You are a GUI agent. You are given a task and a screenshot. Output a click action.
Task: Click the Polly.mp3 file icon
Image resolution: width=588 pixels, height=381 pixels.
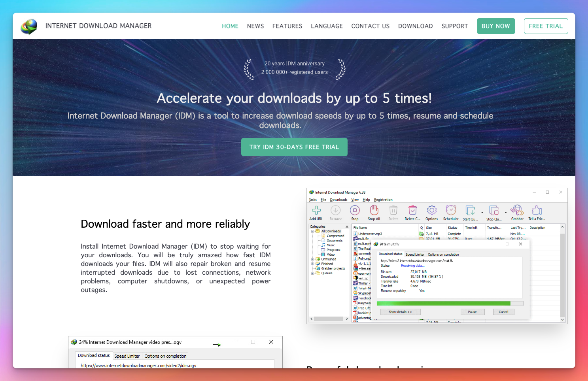pyautogui.click(x=355, y=258)
